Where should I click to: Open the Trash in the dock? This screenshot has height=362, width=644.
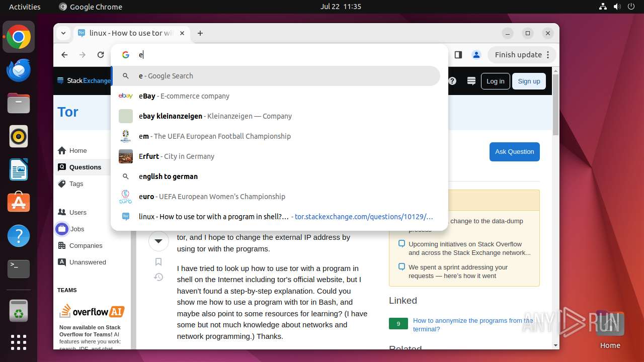[19, 311]
